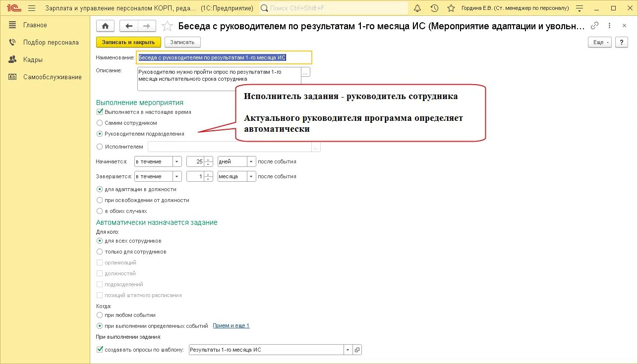Image resolution: width=638 pixels, height=364 pixels.
Task: Close the form with the X icon
Action: point(624,26)
